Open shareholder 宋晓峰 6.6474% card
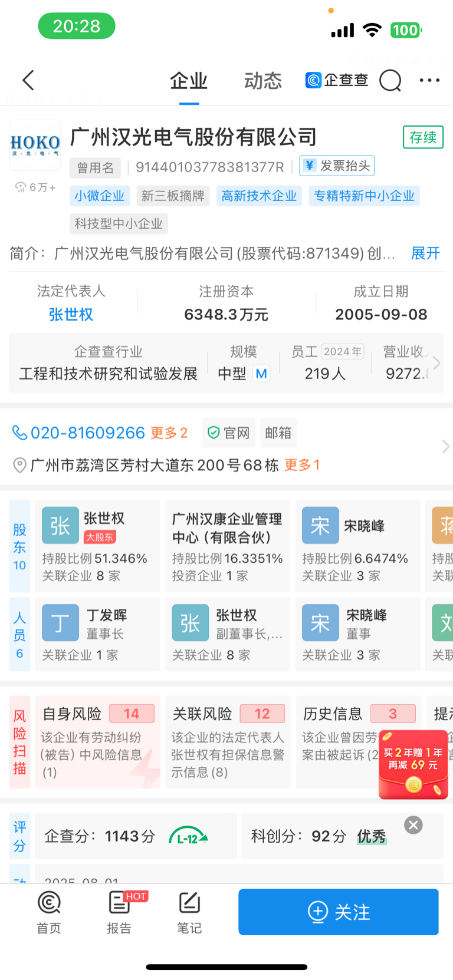The height and width of the screenshot is (980, 453). point(357,546)
